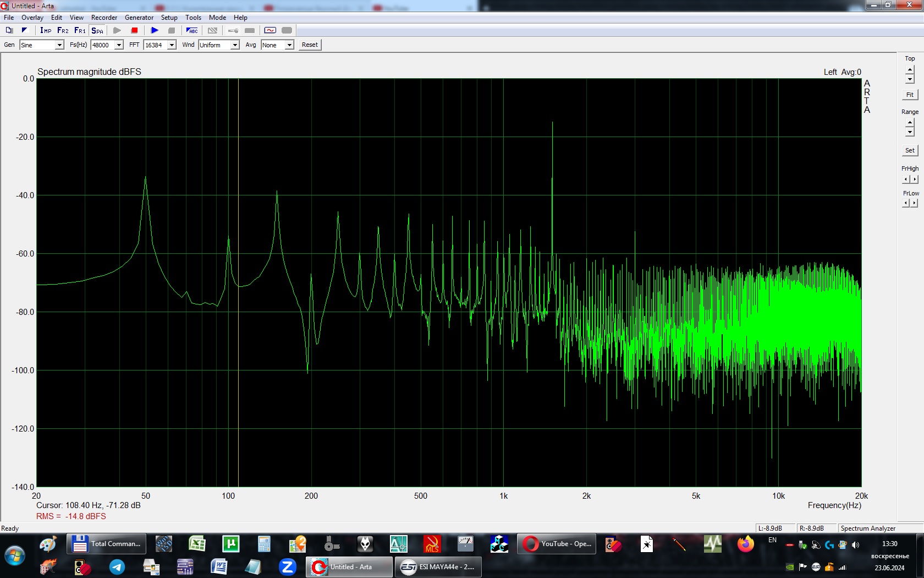Open the Mode menu
Viewport: 924px width, 578px height.
tap(217, 18)
